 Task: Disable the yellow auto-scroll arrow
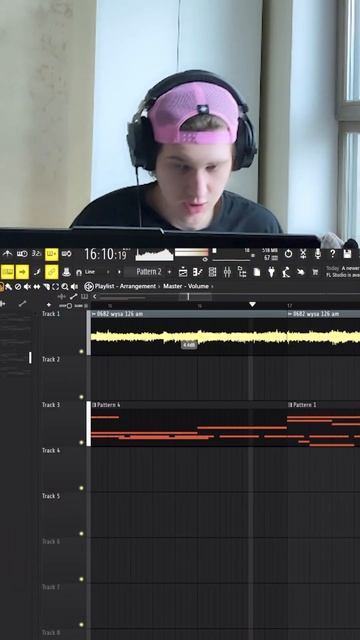[22, 272]
